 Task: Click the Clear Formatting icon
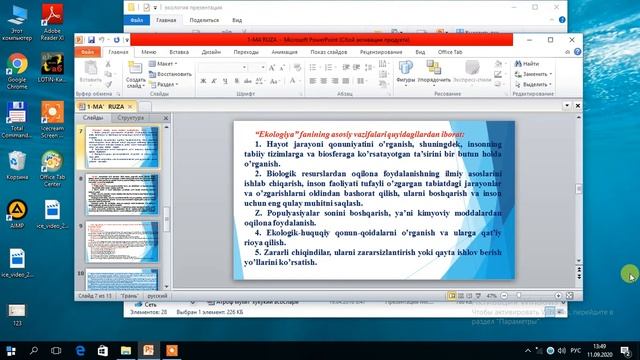pyautogui.click(x=297, y=68)
